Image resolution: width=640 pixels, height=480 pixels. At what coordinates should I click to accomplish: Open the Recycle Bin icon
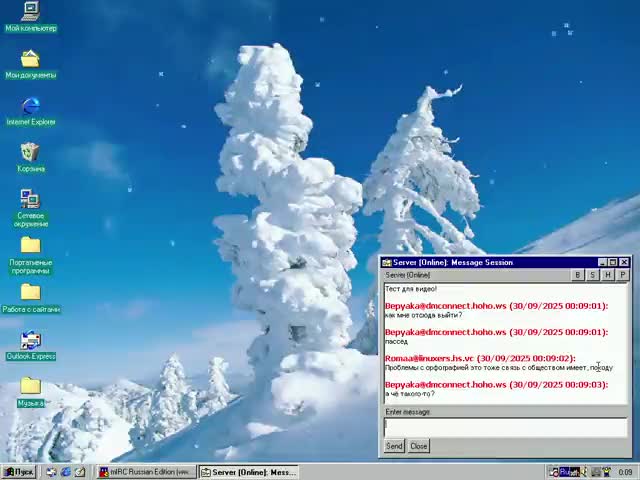(30, 152)
